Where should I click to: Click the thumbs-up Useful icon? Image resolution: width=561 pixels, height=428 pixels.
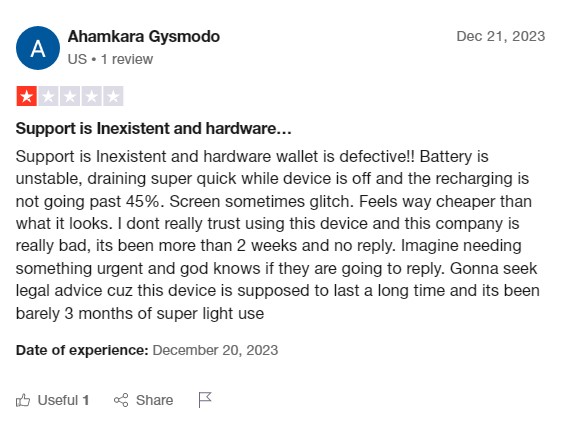point(23,400)
